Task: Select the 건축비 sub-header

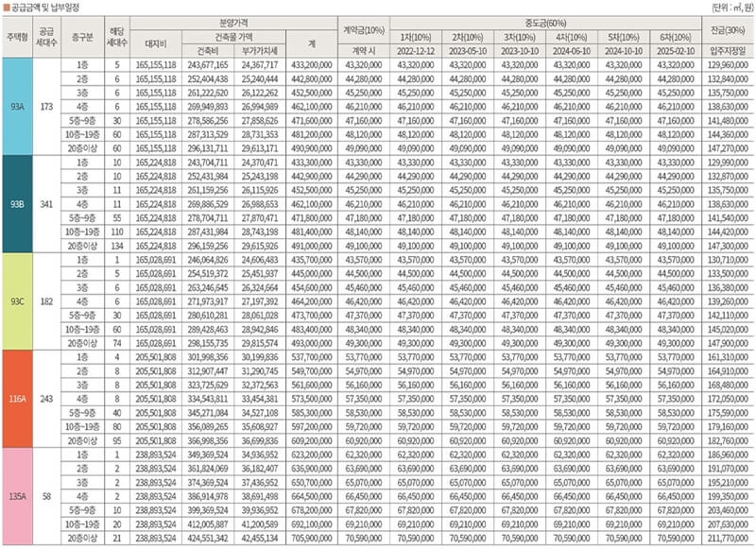Action: click(x=208, y=51)
